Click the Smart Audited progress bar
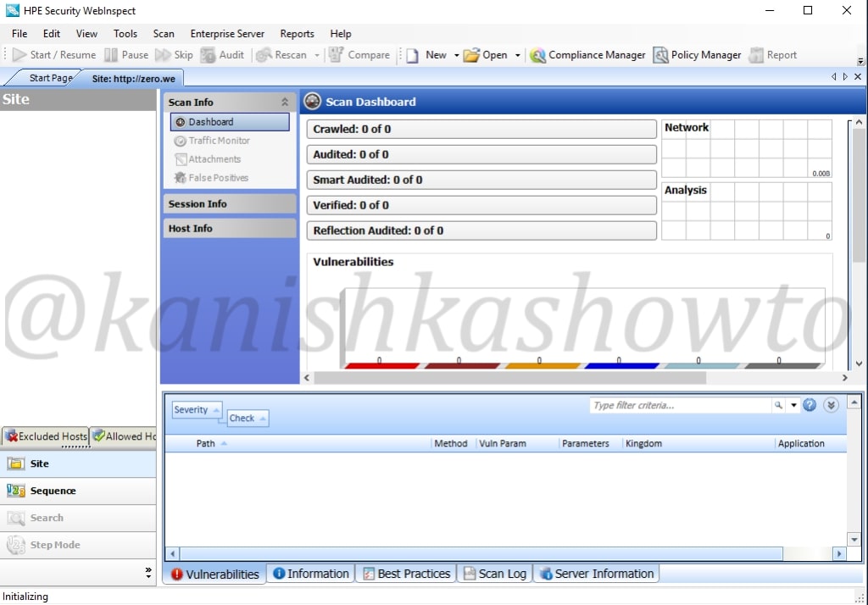The width and height of the screenshot is (868, 605). (x=481, y=180)
